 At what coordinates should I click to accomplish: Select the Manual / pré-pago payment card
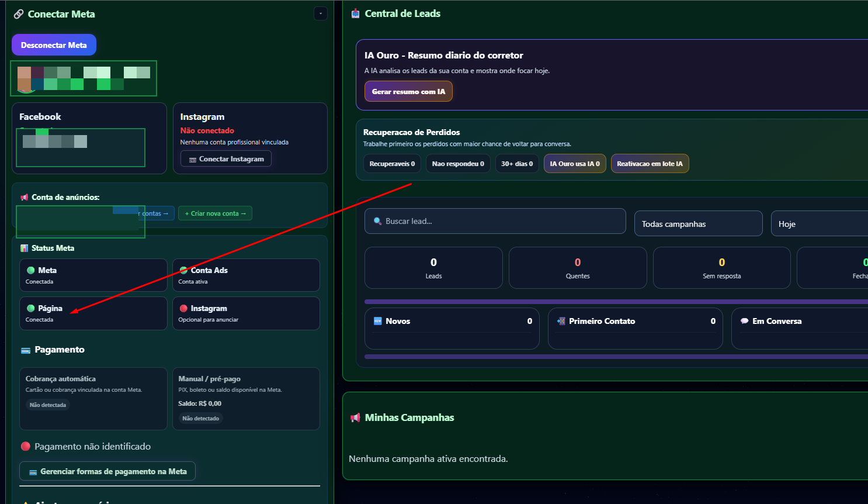point(246,399)
